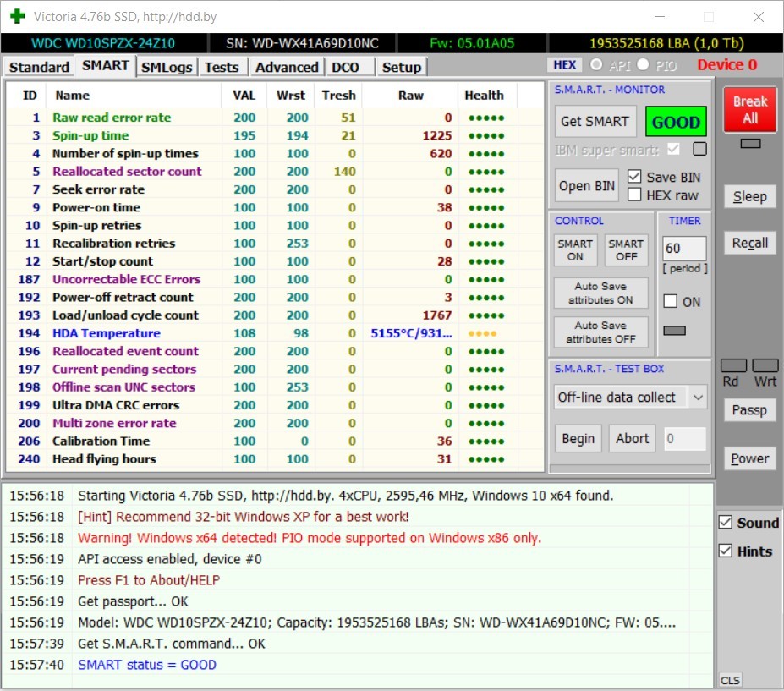
Task: Click the timer period field showing 60
Action: coord(684,248)
